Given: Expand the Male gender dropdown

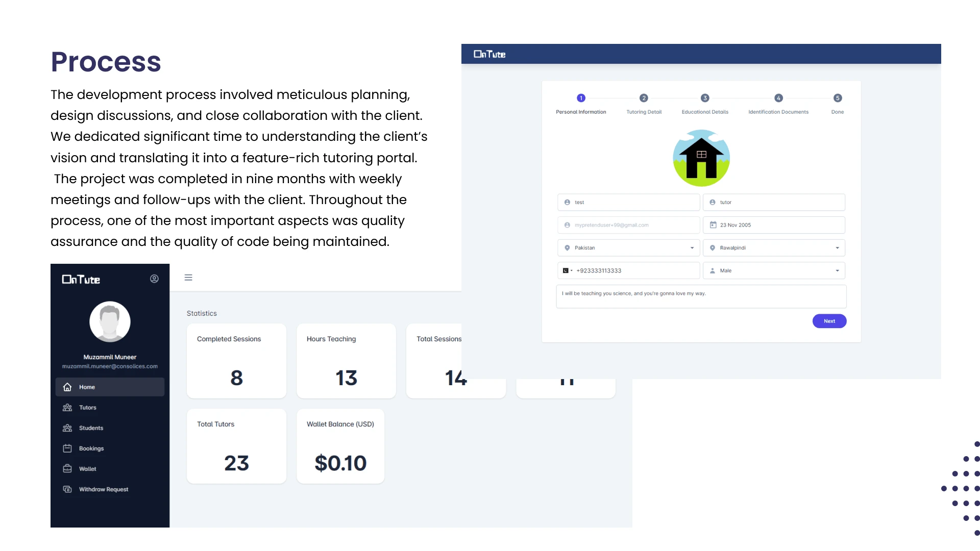Looking at the screenshot, I should click(774, 271).
